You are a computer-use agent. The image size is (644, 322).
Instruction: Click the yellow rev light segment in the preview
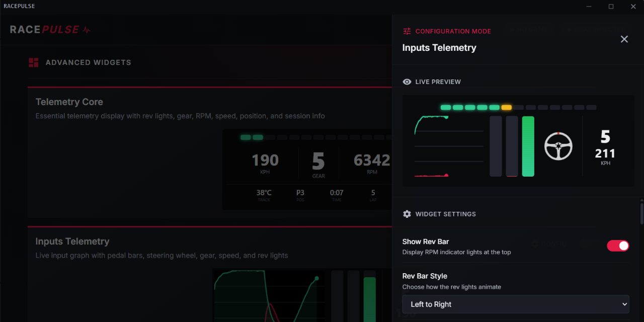506,107
